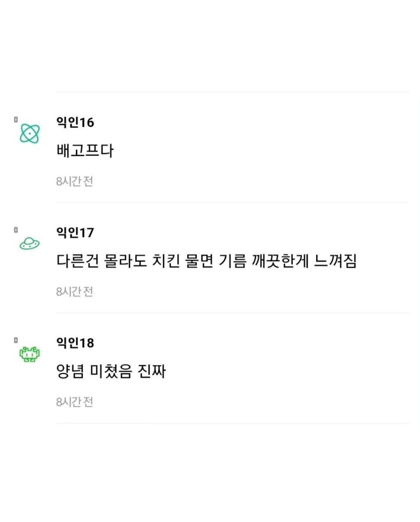Click the small marker beside 익인16's avatar

click(16, 119)
